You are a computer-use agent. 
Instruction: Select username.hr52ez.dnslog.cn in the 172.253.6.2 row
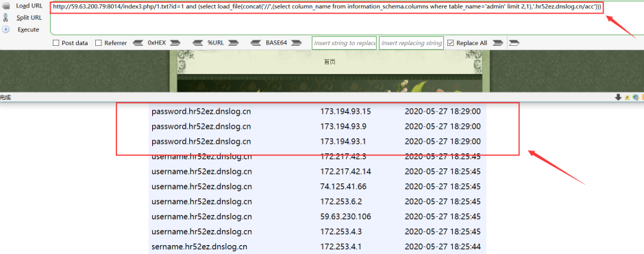click(201, 202)
